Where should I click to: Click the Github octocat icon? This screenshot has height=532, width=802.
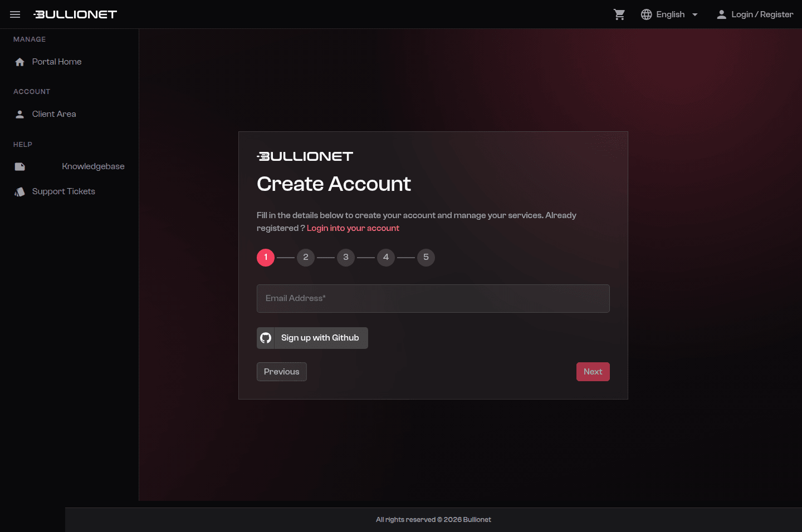pos(266,338)
